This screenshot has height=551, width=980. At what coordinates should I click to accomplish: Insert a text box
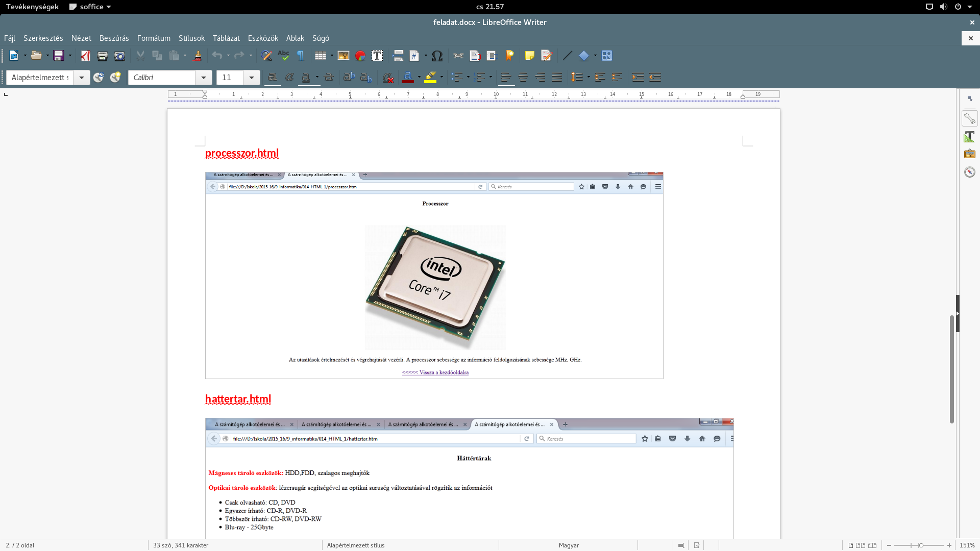point(377,56)
